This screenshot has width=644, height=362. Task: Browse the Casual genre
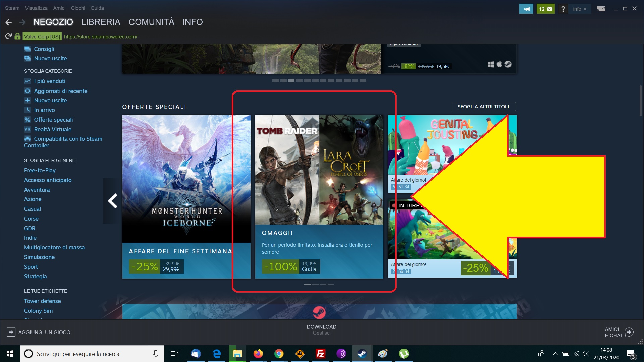coord(33,209)
